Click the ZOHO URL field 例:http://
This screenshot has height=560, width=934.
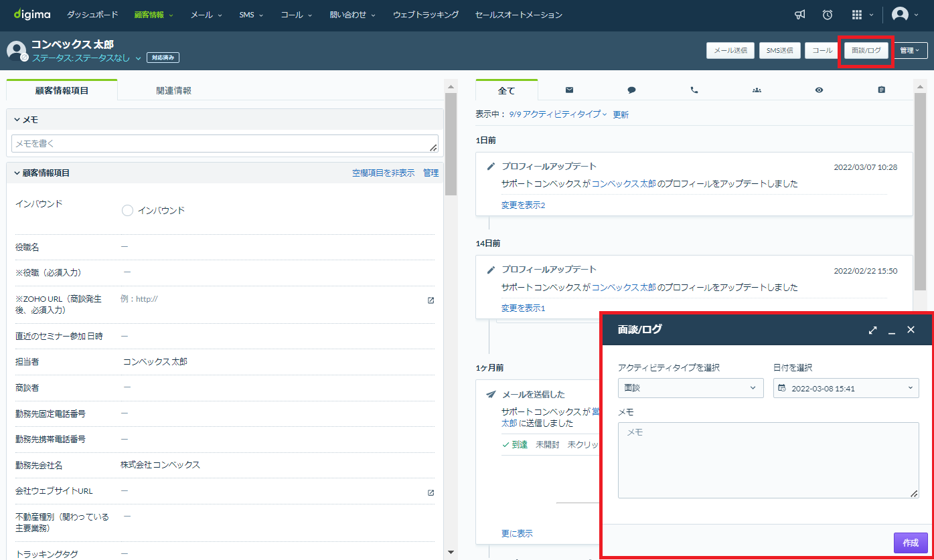point(139,299)
